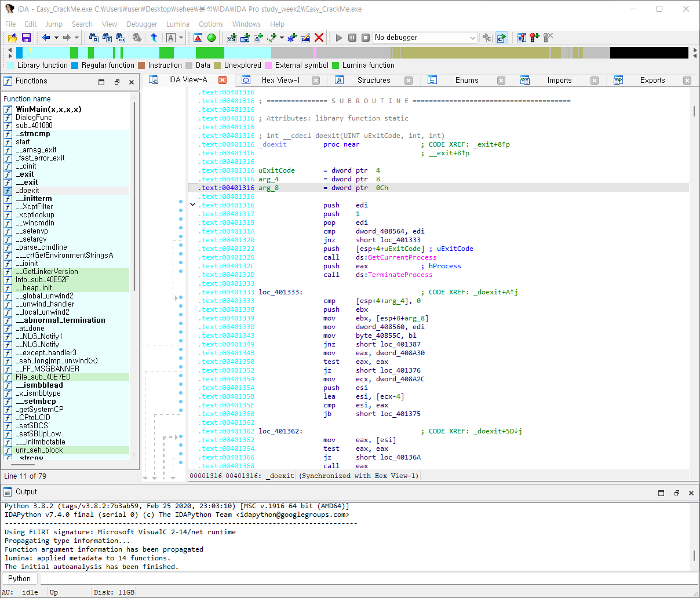Switch to the Exports tab
The image size is (700, 598).
click(x=652, y=81)
